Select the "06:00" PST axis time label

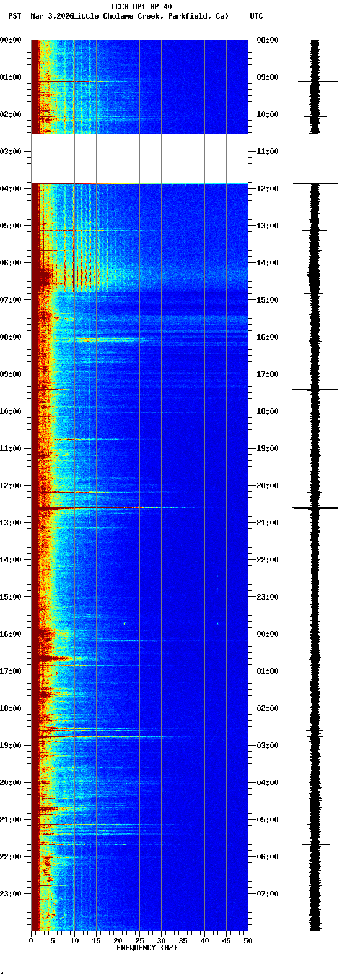tap(11, 263)
